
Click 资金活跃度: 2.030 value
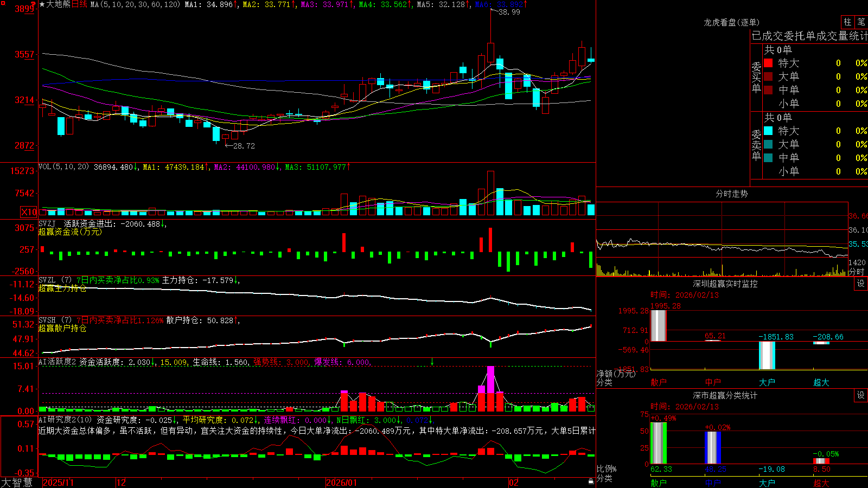pos(115,362)
